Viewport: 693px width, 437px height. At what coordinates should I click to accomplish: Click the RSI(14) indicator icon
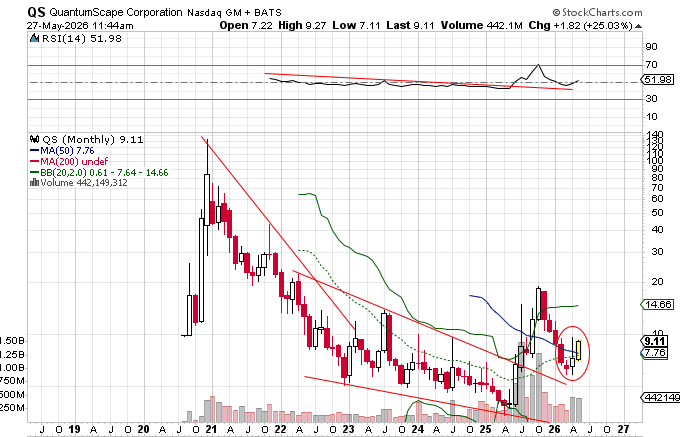click(x=35, y=38)
